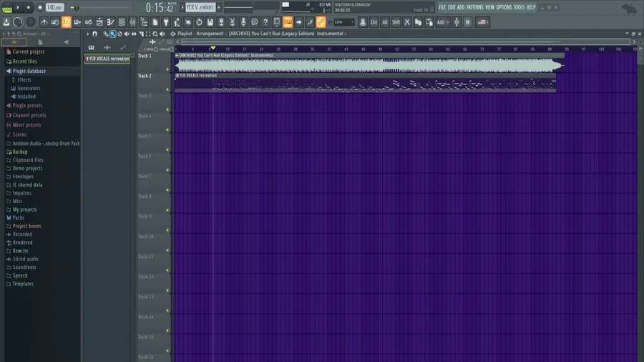Click the copy icon in the toolbar
644x362 pixels.
point(418,22)
